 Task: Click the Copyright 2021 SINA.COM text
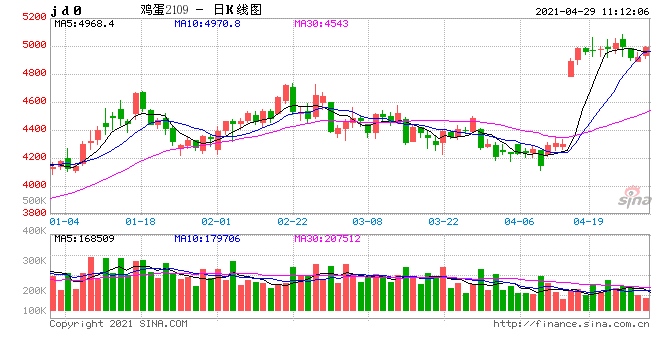[x=118, y=324]
